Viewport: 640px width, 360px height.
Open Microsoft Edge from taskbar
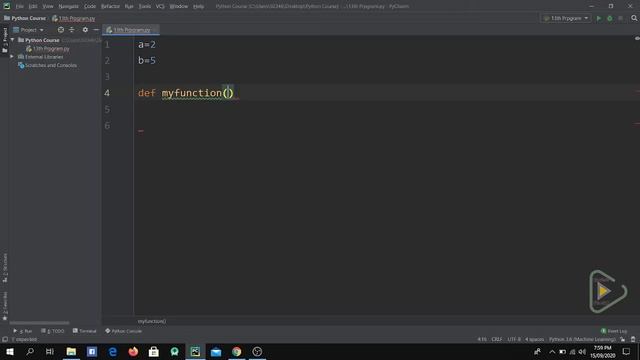tap(113, 351)
